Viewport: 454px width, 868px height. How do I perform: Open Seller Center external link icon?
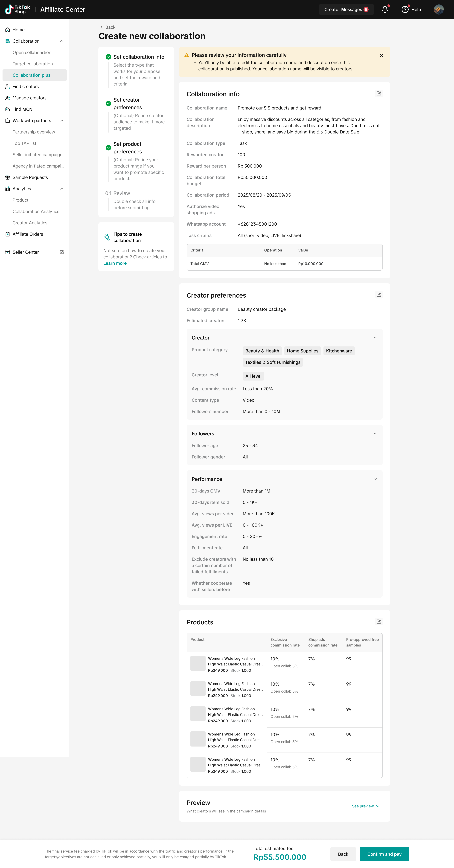pos(62,252)
